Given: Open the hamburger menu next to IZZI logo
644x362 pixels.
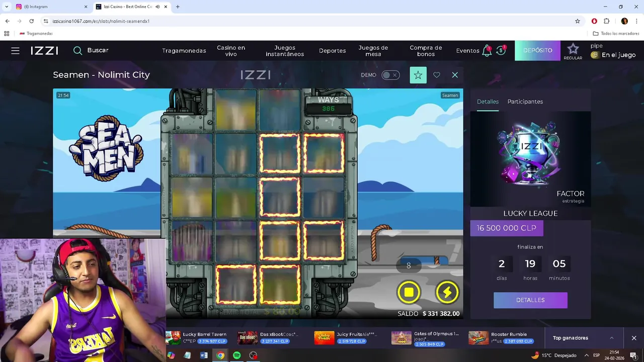Looking at the screenshot, I should click(15, 51).
